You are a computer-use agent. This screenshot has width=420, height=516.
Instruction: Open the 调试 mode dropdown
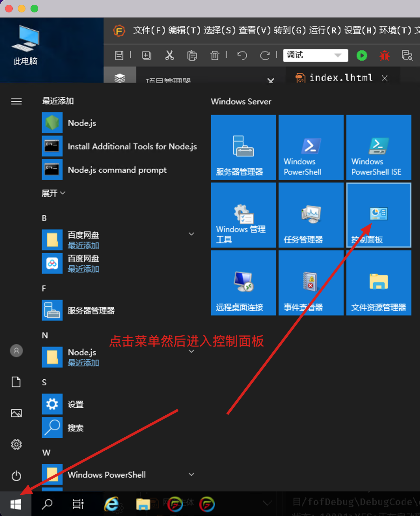click(x=315, y=55)
